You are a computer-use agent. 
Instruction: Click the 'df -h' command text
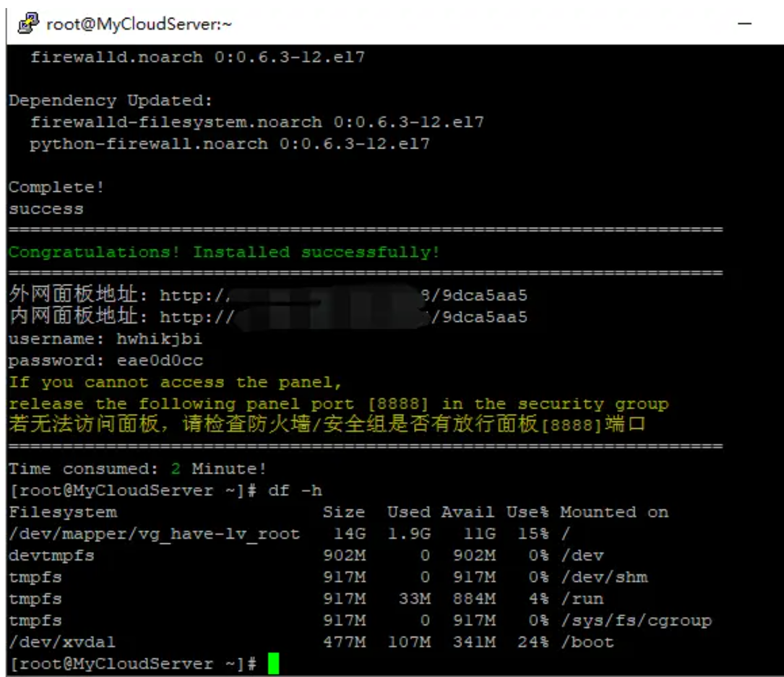point(295,491)
